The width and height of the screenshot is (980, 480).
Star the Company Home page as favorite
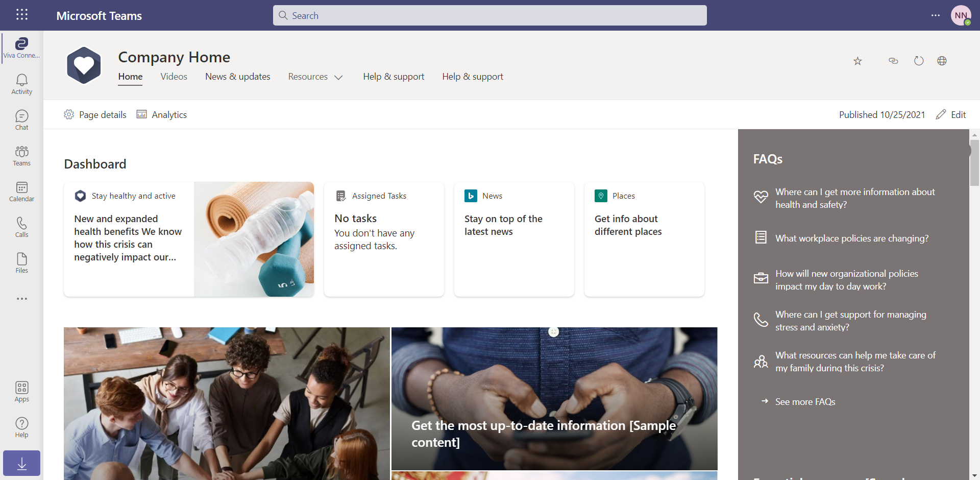(x=857, y=61)
